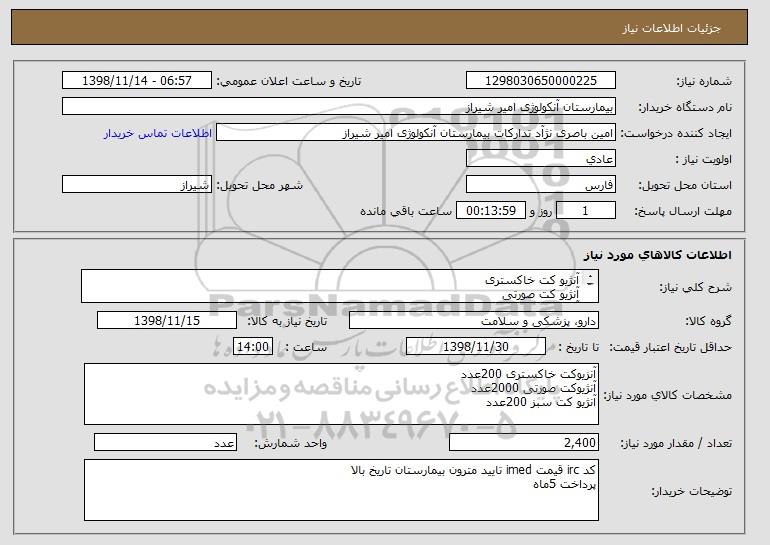770x545 pixels.
Task: Select the شماره نیاز number field
Action: pos(541,81)
